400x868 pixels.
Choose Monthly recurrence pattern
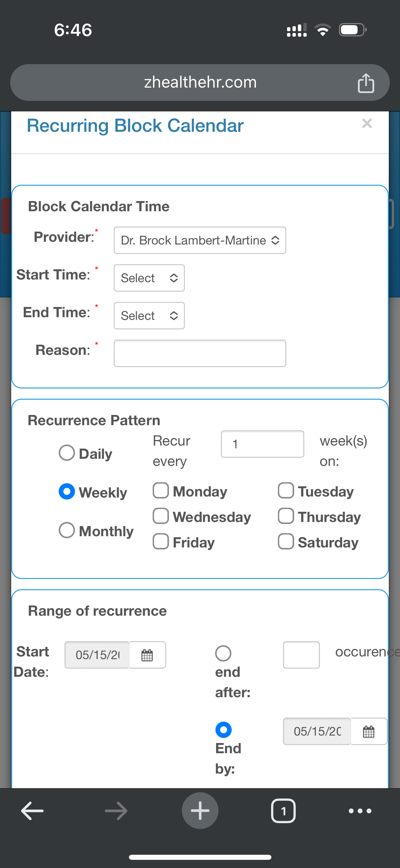(67, 530)
